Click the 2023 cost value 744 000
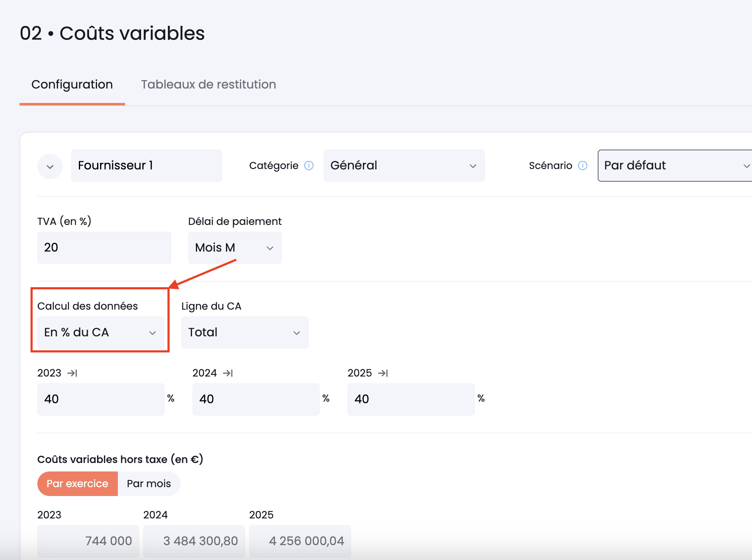 [88, 541]
